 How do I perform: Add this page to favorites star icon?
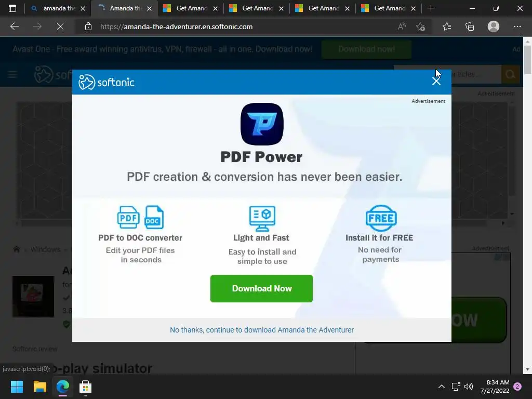421,26
